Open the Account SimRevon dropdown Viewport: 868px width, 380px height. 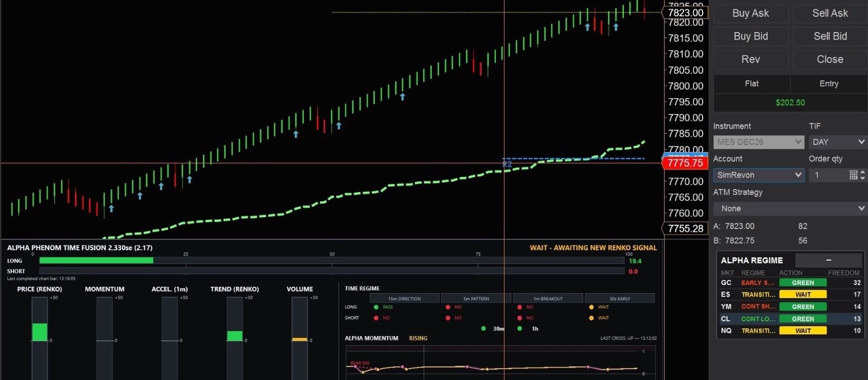tap(758, 175)
